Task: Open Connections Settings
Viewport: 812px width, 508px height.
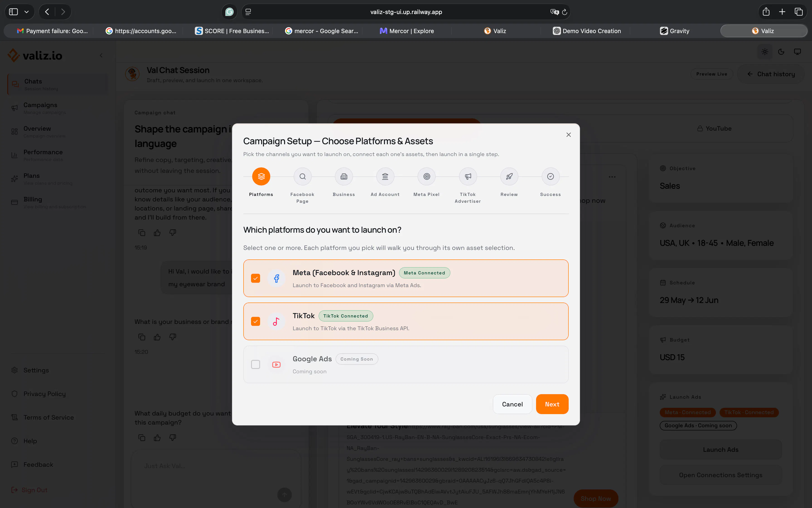Action: 720,475
